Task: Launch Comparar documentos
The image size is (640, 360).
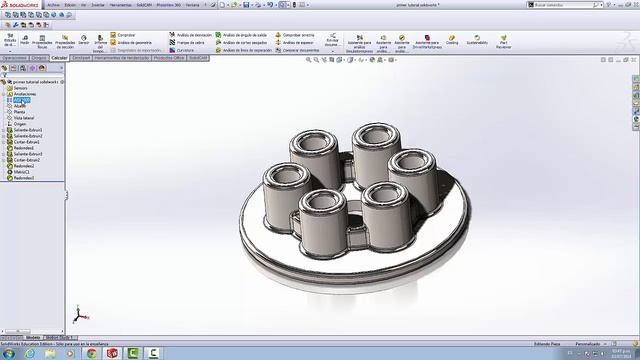Action: tap(297, 50)
